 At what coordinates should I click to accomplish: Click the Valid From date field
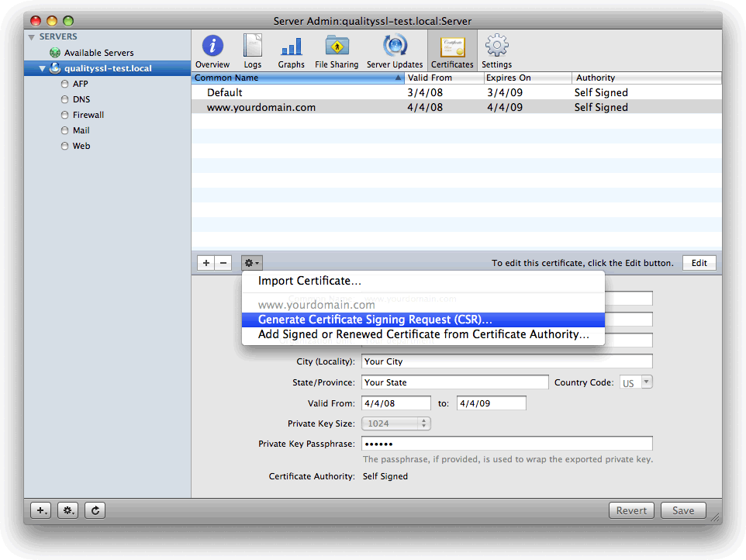396,403
